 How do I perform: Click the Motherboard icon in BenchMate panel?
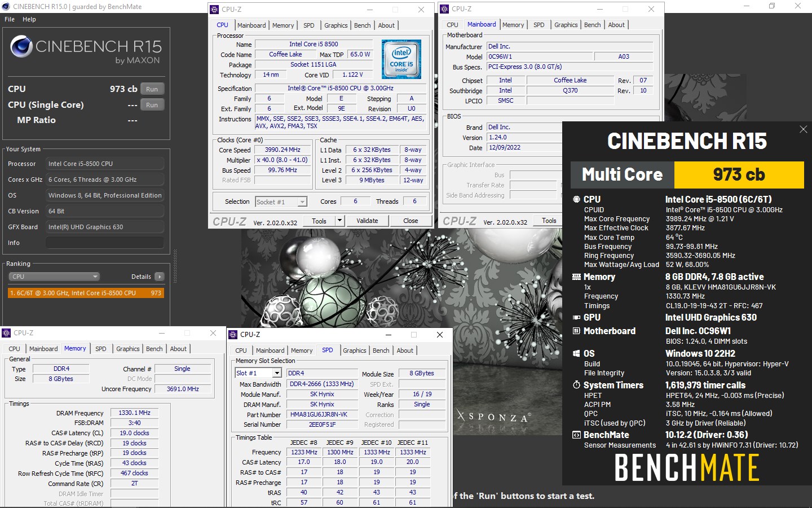[x=576, y=331]
